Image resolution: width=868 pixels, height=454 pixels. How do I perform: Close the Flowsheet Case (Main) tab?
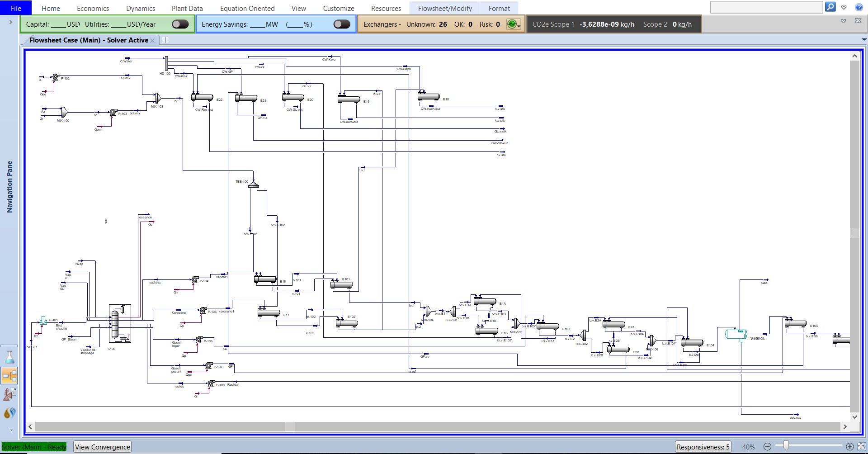(x=152, y=40)
